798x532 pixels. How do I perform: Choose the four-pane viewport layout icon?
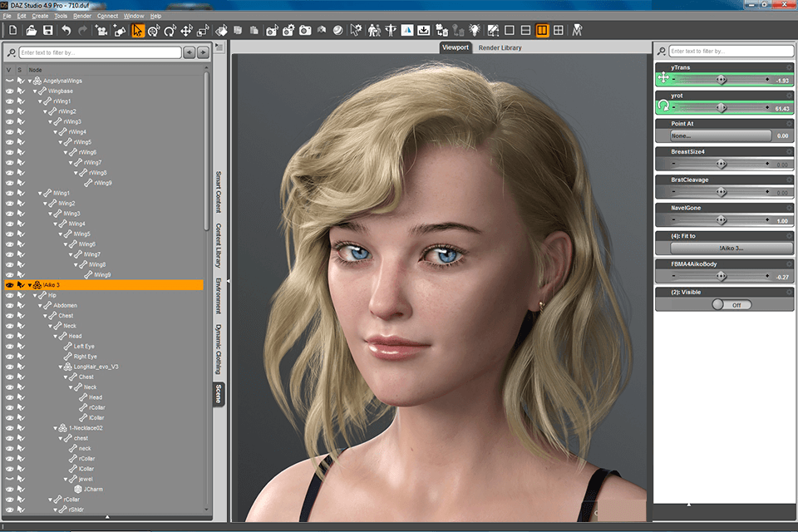[559, 31]
